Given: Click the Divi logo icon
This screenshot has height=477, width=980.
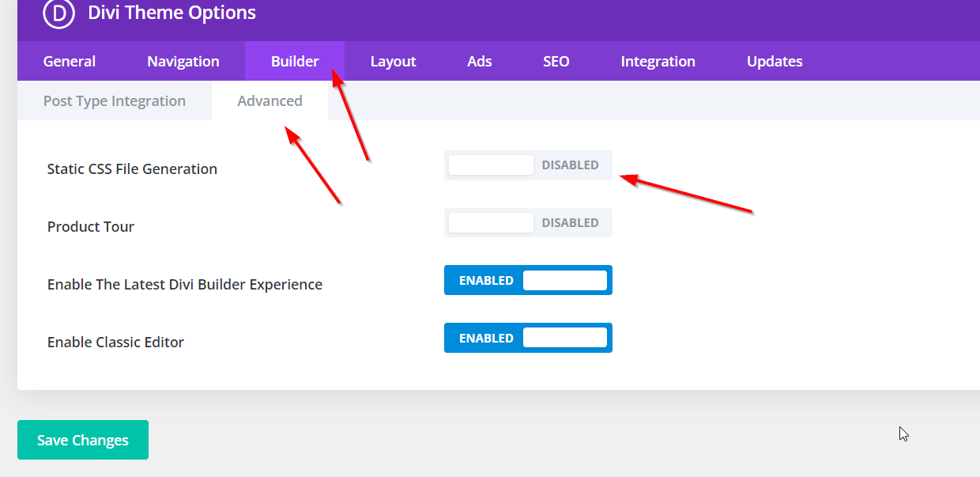Looking at the screenshot, I should click(58, 13).
